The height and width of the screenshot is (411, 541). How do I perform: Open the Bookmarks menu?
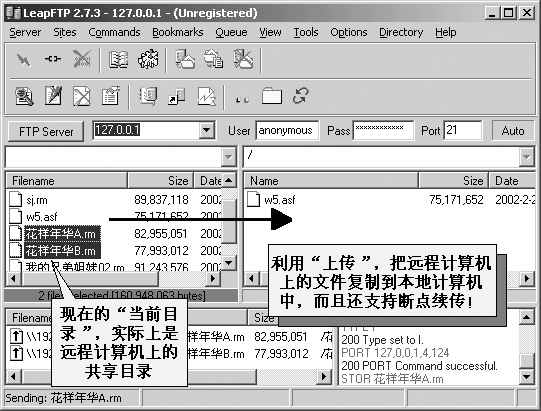point(178,32)
